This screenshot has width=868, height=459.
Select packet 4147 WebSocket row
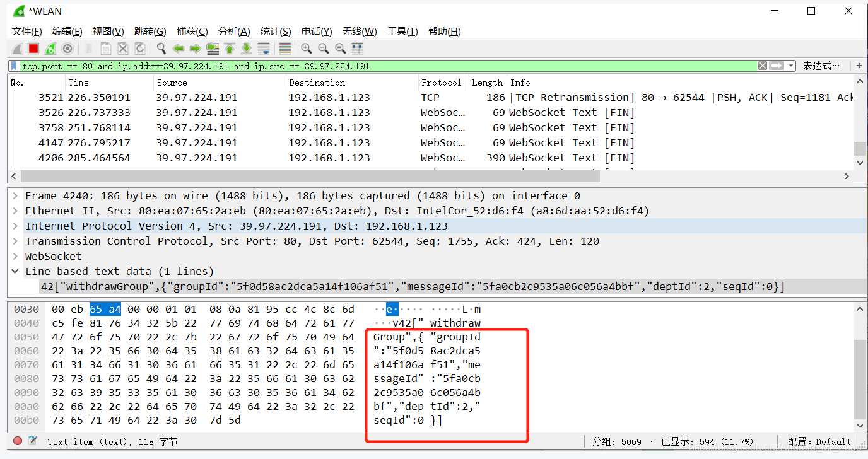coord(431,143)
